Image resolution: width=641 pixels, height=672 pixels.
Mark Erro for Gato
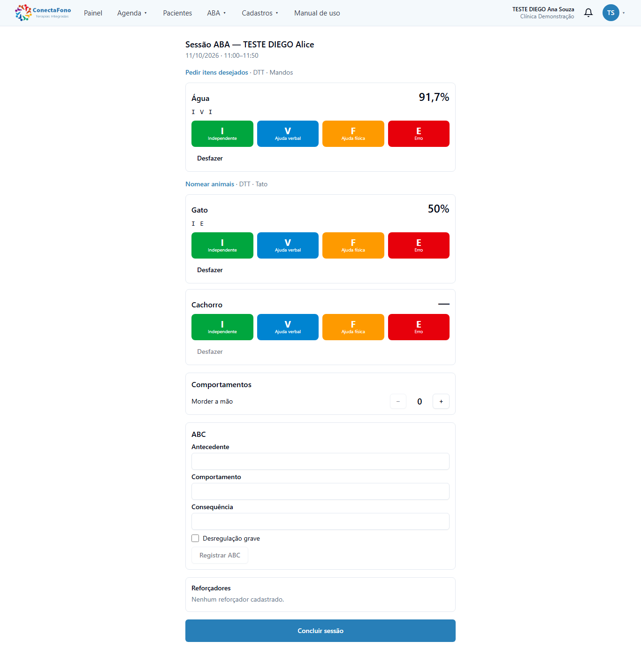419,245
